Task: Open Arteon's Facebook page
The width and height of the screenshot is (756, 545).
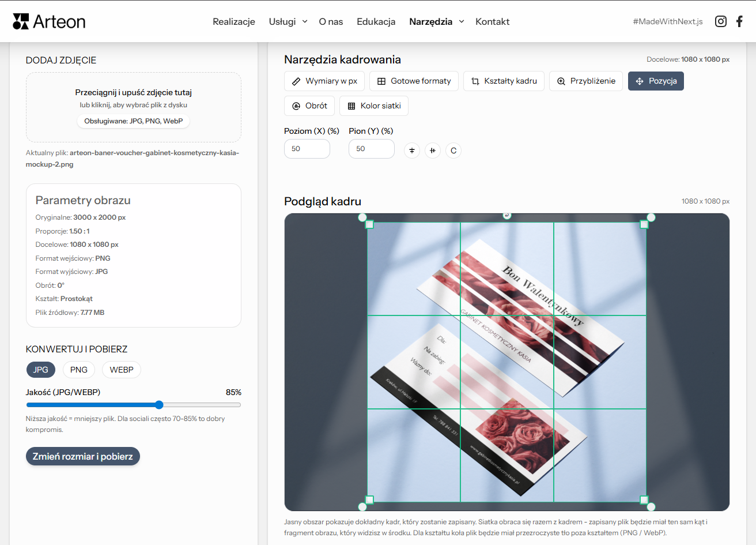Action: [x=739, y=21]
